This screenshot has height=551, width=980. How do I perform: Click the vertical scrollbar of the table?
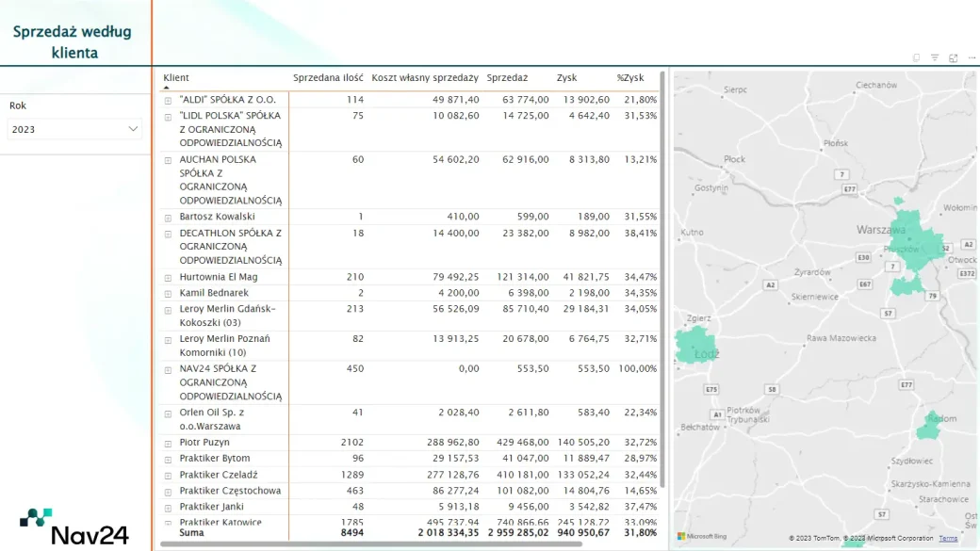tap(662, 280)
